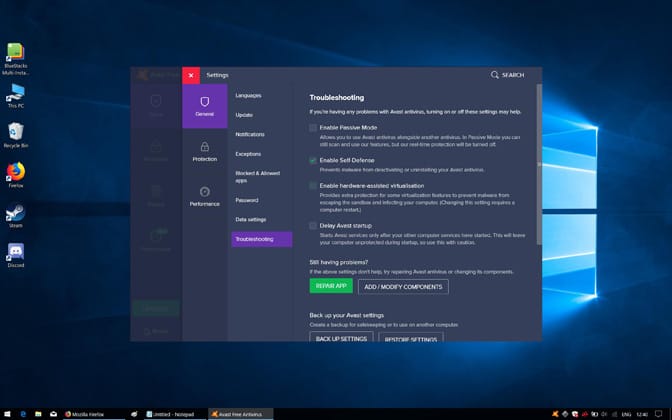Select Update in the settings list

coord(244,115)
